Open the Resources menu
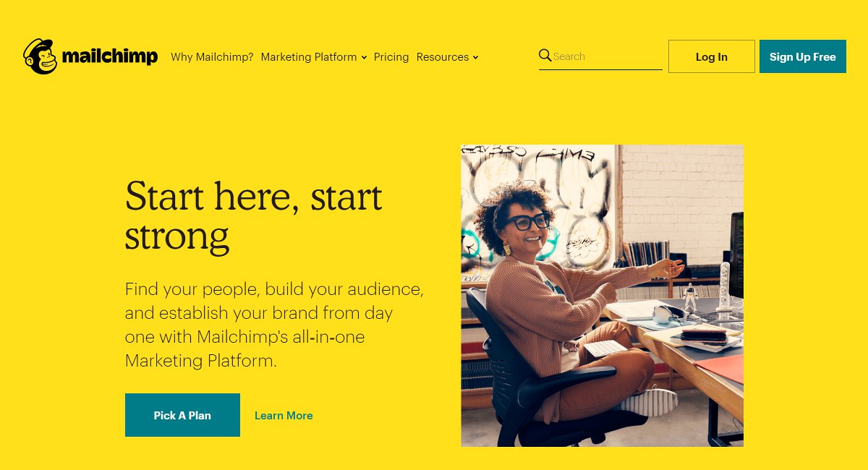 443,57
